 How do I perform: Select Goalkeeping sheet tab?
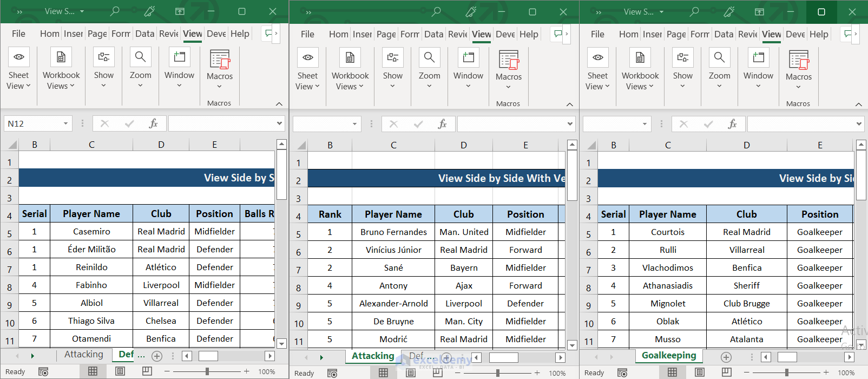tap(669, 355)
